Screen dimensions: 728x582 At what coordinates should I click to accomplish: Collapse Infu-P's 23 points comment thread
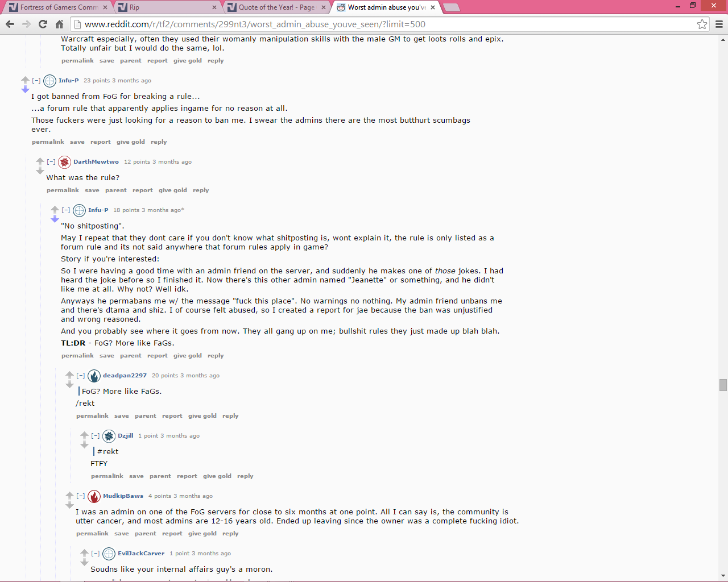(36, 81)
